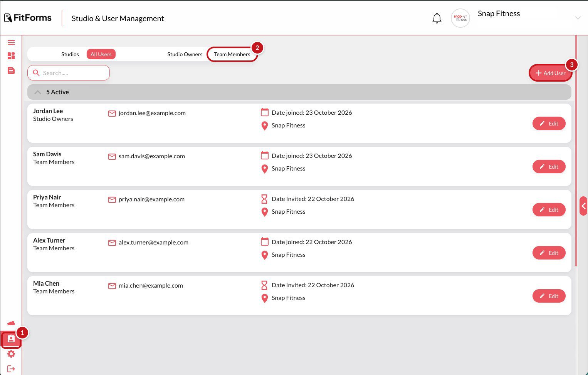The height and width of the screenshot is (375, 588).
Task: Edit Alex Turner's user record
Action: point(549,253)
